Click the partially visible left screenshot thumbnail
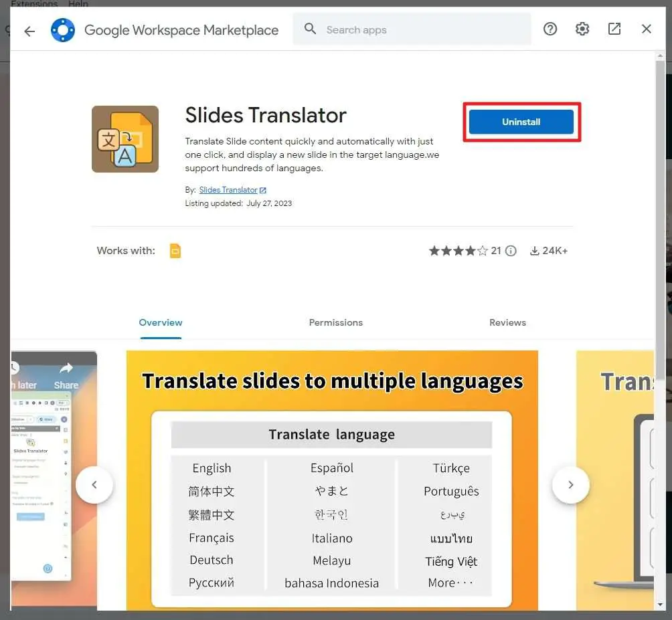 54,479
